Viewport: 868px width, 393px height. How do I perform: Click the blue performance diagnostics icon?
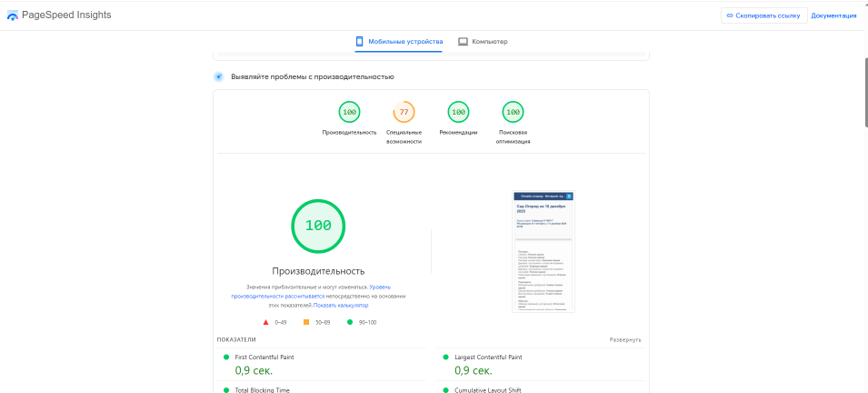click(219, 77)
